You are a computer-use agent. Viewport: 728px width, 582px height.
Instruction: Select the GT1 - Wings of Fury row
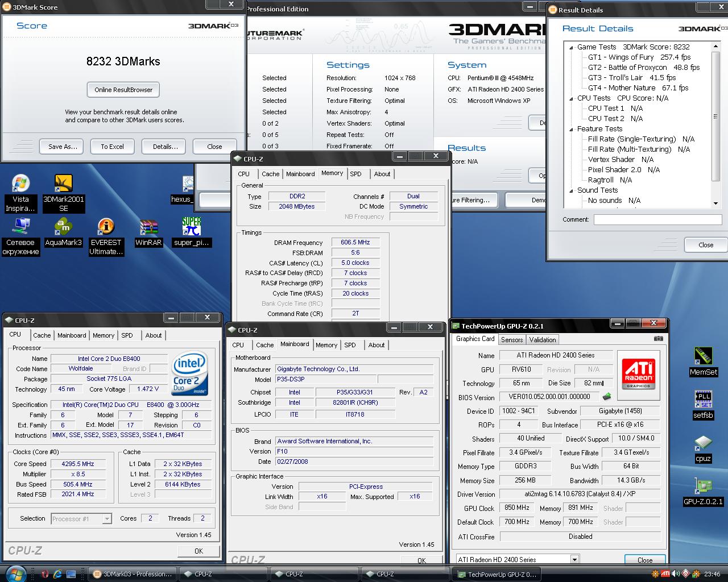[639, 57]
